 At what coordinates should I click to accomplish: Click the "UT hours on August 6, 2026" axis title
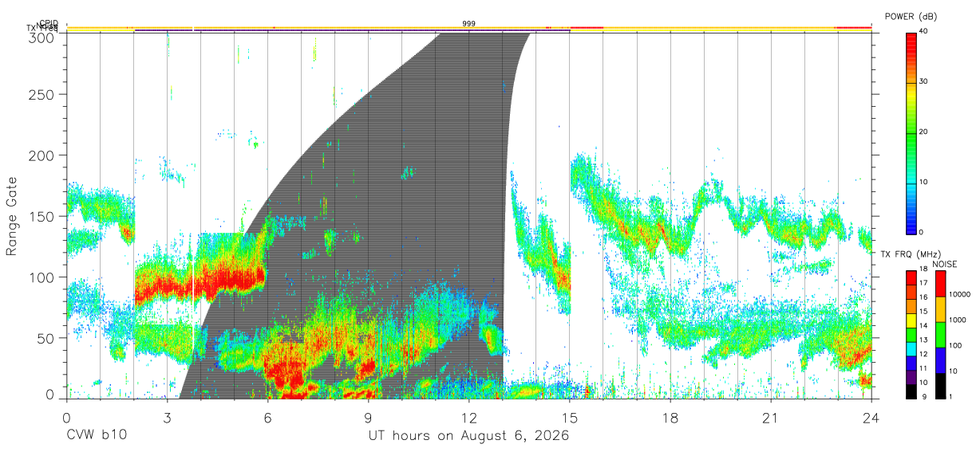tap(468, 436)
